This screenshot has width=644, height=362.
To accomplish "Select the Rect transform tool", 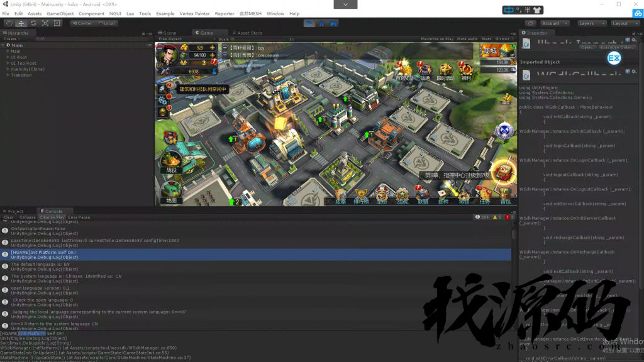I will pos(57,23).
